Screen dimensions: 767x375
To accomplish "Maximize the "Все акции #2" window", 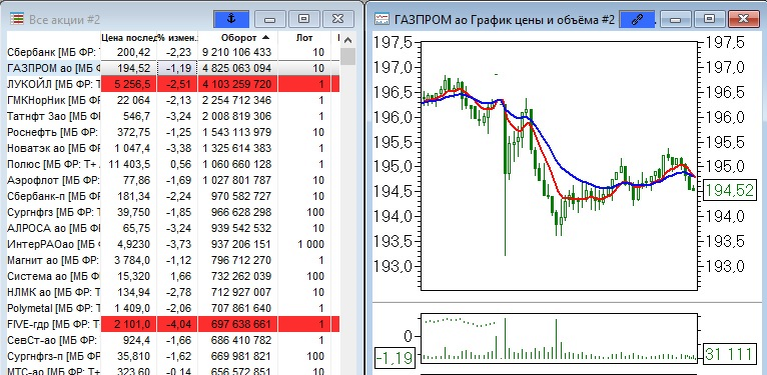I will pos(304,19).
